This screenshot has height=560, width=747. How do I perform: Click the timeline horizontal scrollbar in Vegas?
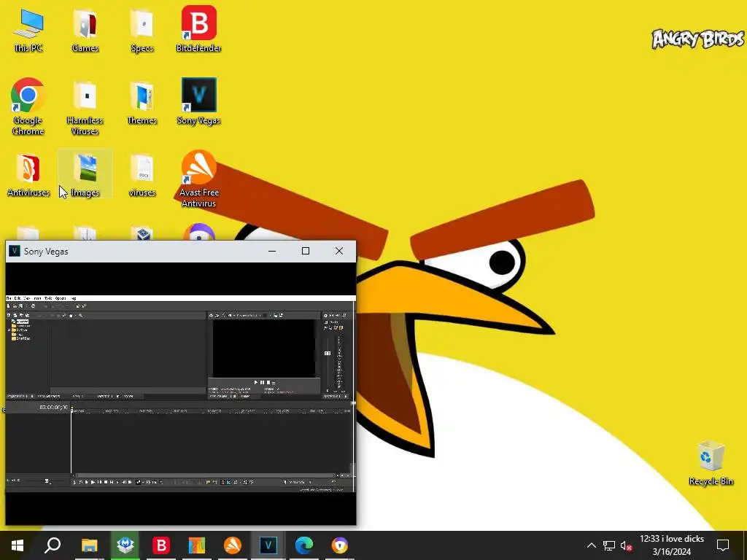[206, 475]
